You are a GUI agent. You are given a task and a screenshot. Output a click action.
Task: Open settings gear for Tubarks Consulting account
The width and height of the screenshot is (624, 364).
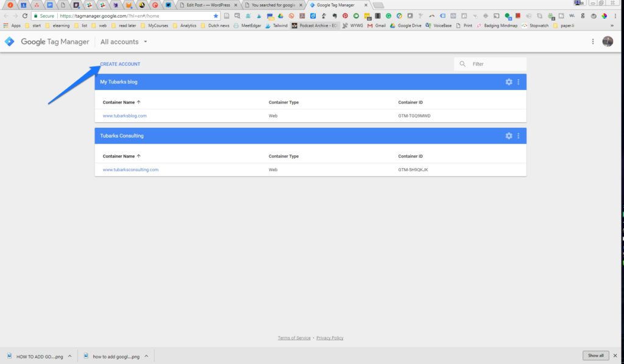[x=509, y=136]
